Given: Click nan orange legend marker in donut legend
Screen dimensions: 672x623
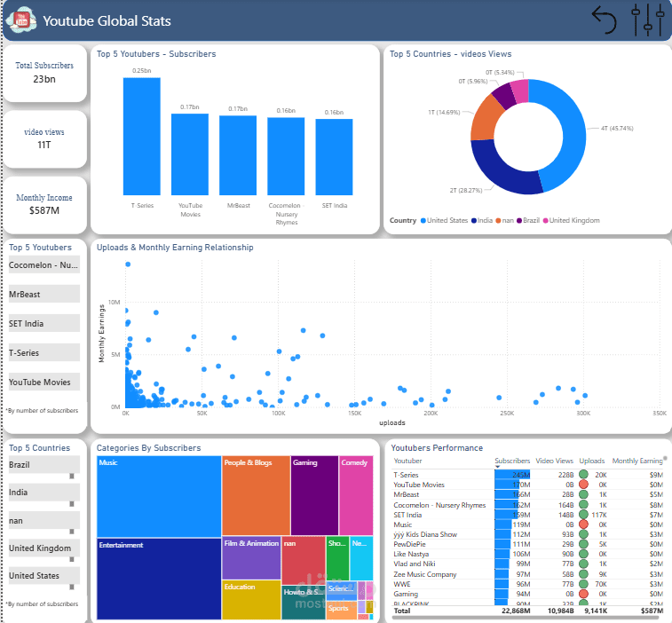Looking at the screenshot, I should point(498,220).
